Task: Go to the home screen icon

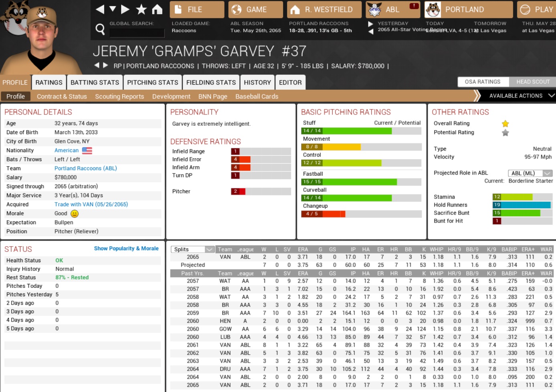Action: click(x=157, y=9)
